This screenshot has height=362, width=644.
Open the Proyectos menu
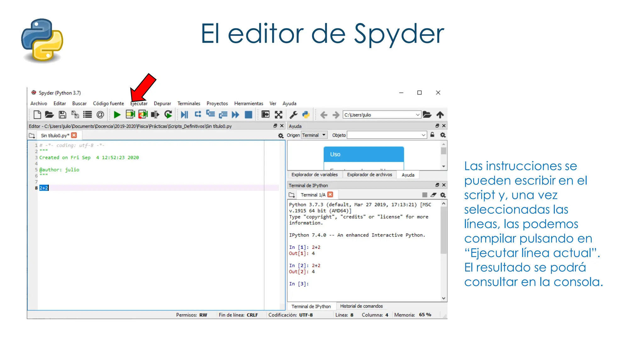(x=217, y=103)
